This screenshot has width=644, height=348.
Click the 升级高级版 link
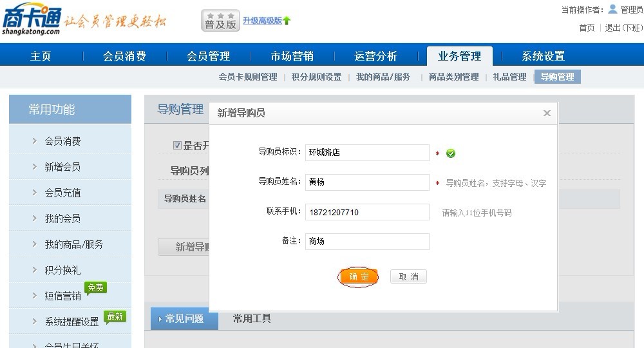262,21
